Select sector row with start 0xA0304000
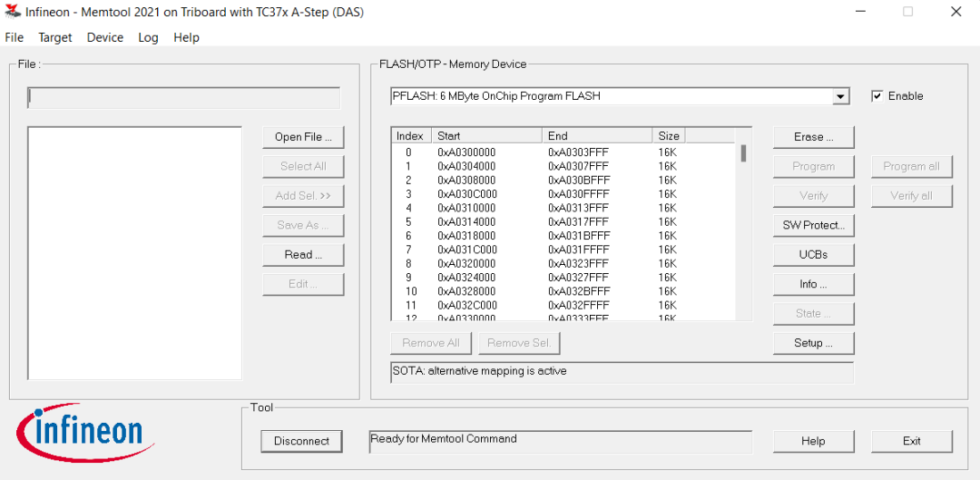The height and width of the screenshot is (480, 980). pyautogui.click(x=563, y=166)
